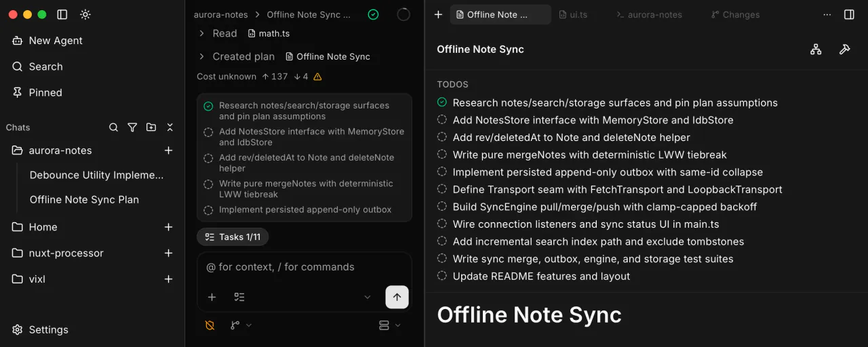
Task: Open the Offline Note Sync plan chip
Action: pos(328,56)
